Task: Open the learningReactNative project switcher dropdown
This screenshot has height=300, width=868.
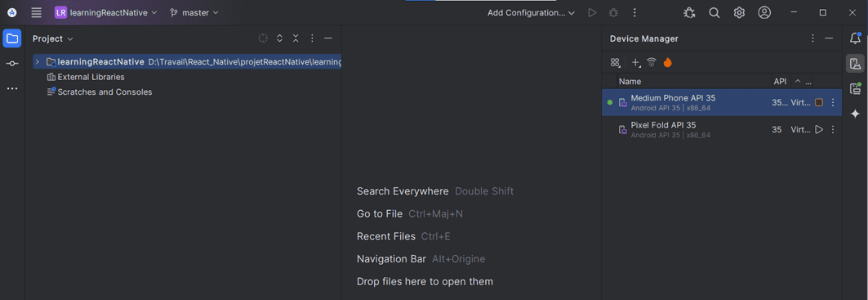Action: tap(105, 12)
